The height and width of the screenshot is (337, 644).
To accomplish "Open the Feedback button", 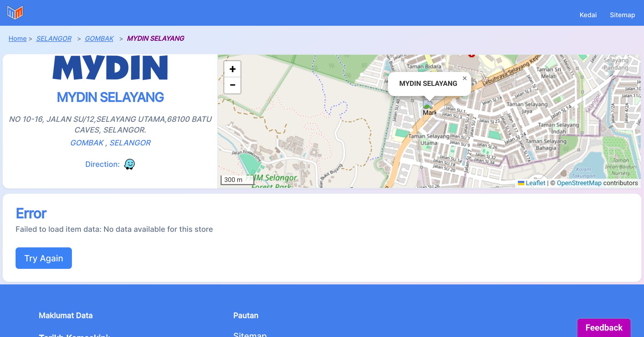I will 604,327.
